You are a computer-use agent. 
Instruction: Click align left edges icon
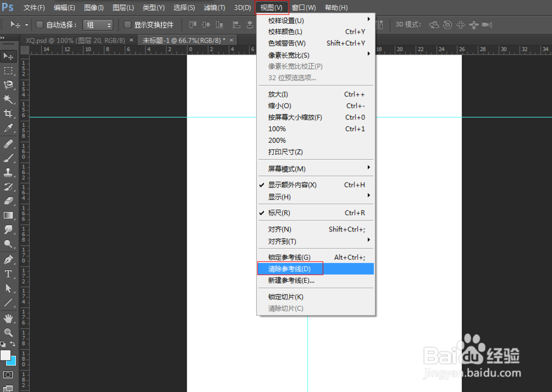[x=237, y=25]
